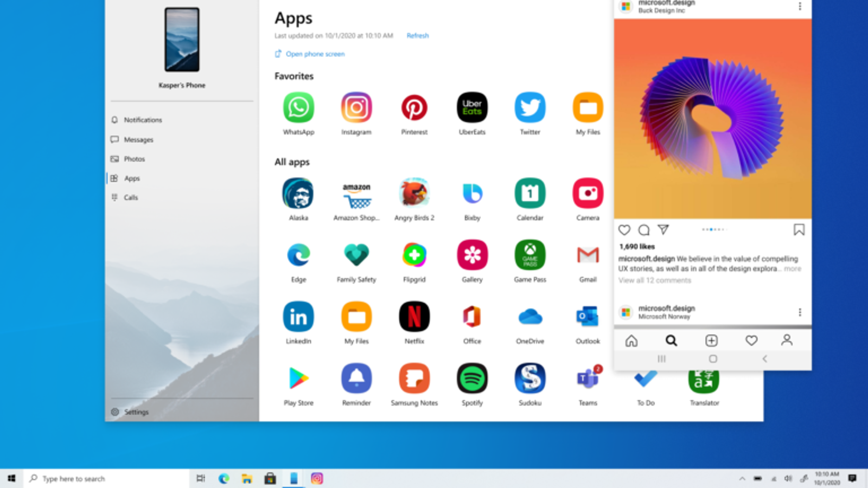Click the taskbar search box

tap(106, 479)
